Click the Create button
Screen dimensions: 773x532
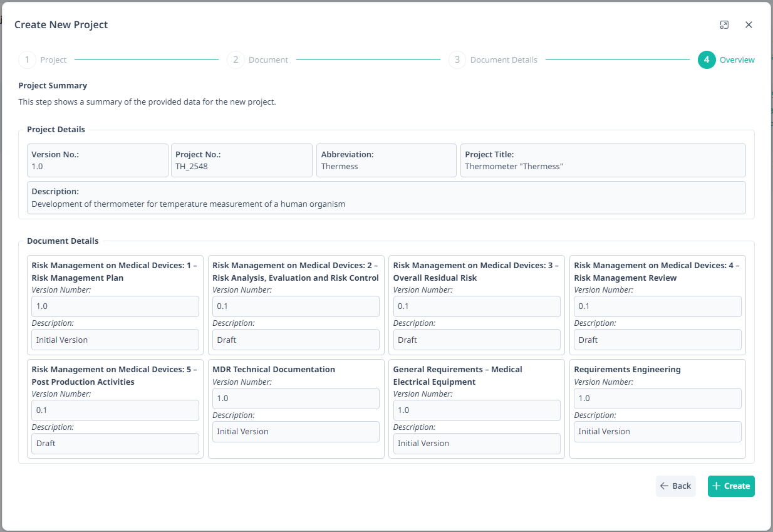coord(731,486)
